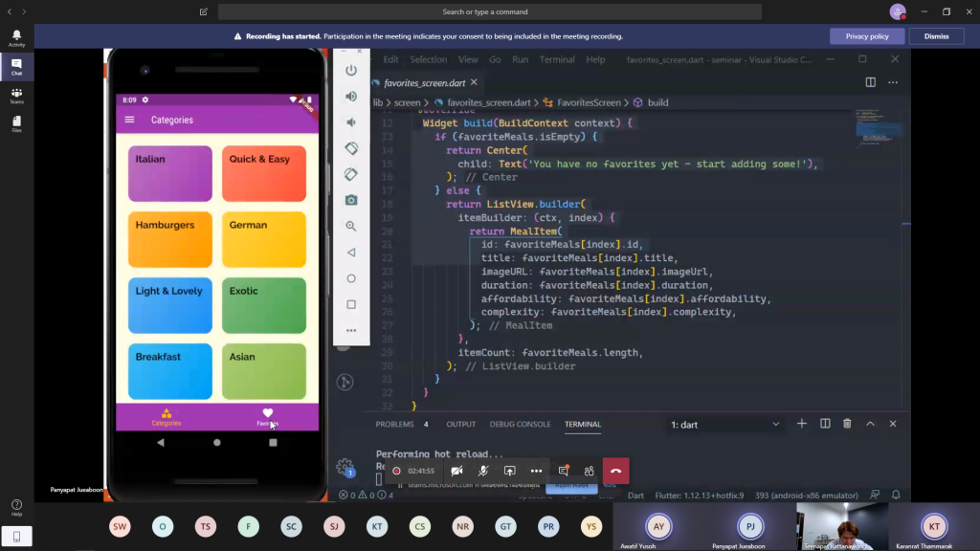Dismiss the recording notification banner
The width and height of the screenshot is (980, 551).
click(936, 36)
